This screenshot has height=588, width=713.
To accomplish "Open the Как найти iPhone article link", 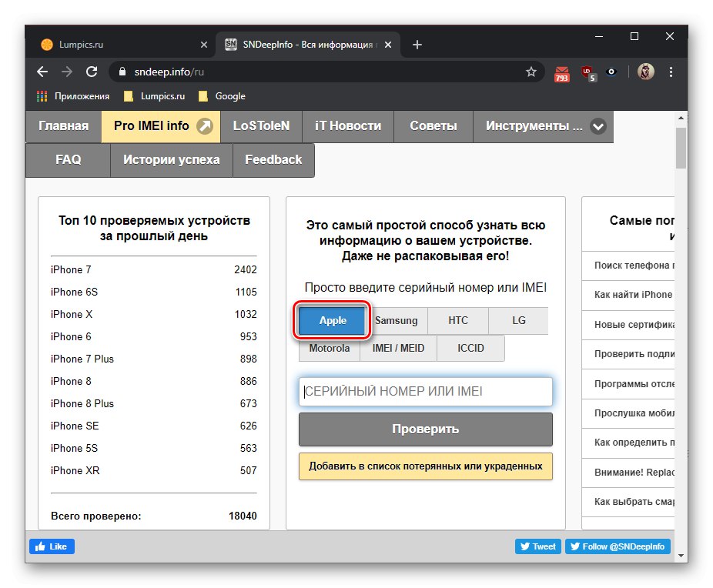I will tap(633, 295).
